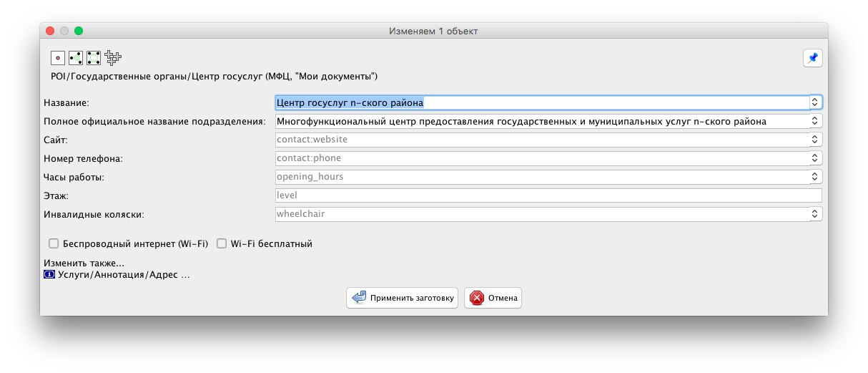Open the Номер телефона dropdown arrow
Viewport: 868px width, 373px height.
[814, 158]
